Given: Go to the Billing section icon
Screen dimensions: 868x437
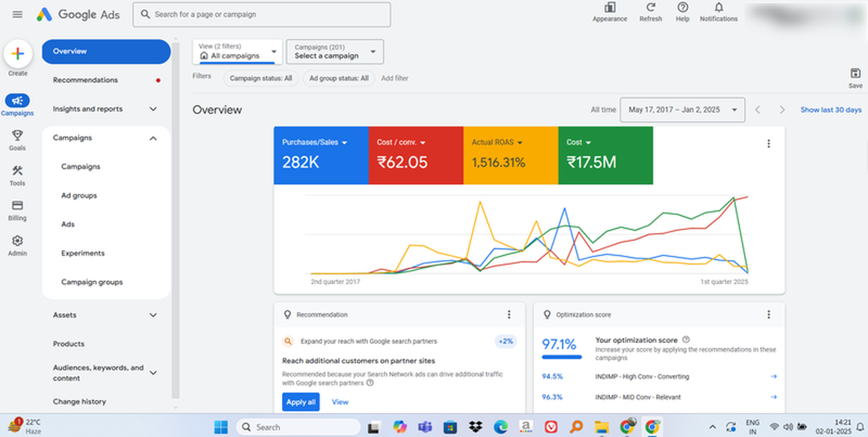Looking at the screenshot, I should [x=17, y=206].
